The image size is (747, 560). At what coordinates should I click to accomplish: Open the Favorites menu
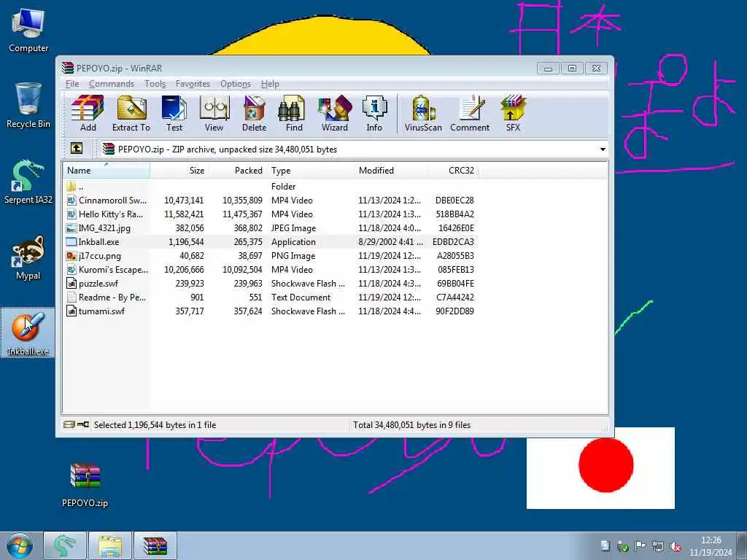coord(193,84)
